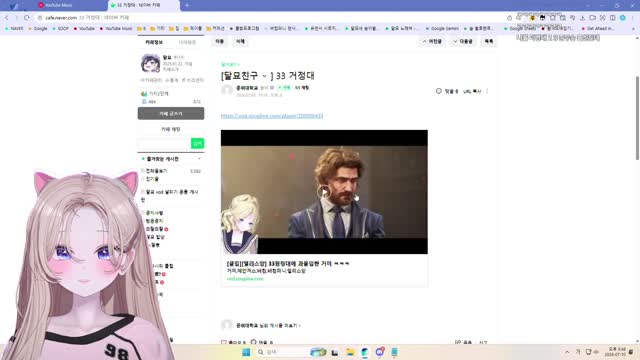Screen dimensions: 640x360
Task: Open the browser downloads icon in the toolbar
Action: [582, 18]
